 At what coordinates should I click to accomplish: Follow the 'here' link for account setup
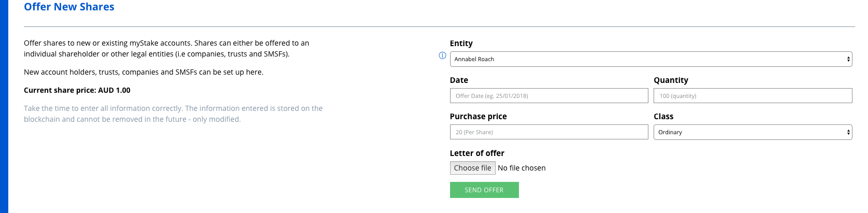coord(254,72)
